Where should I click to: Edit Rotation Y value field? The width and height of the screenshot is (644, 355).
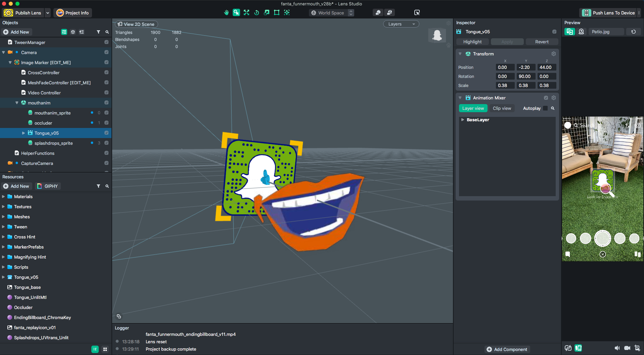pyautogui.click(x=526, y=76)
